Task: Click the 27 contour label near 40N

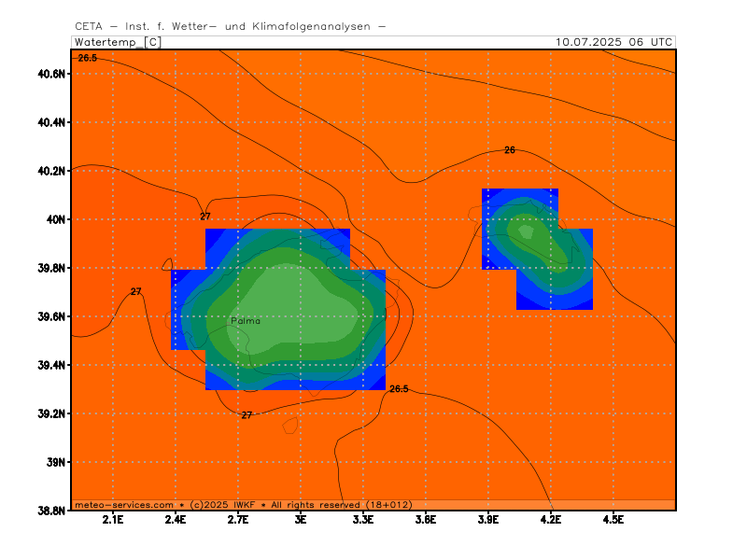Action: pyautogui.click(x=204, y=217)
